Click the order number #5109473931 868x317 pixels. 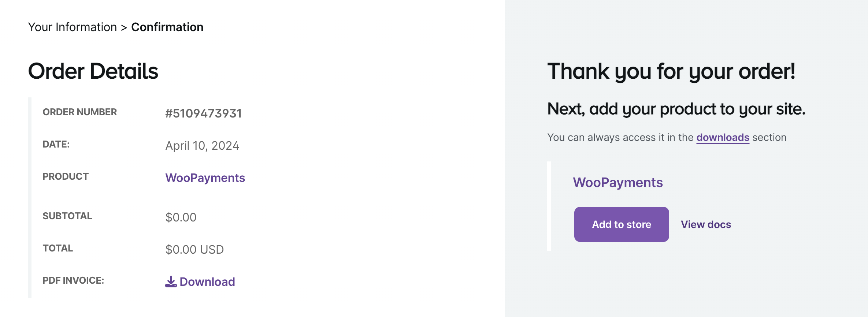coord(203,113)
